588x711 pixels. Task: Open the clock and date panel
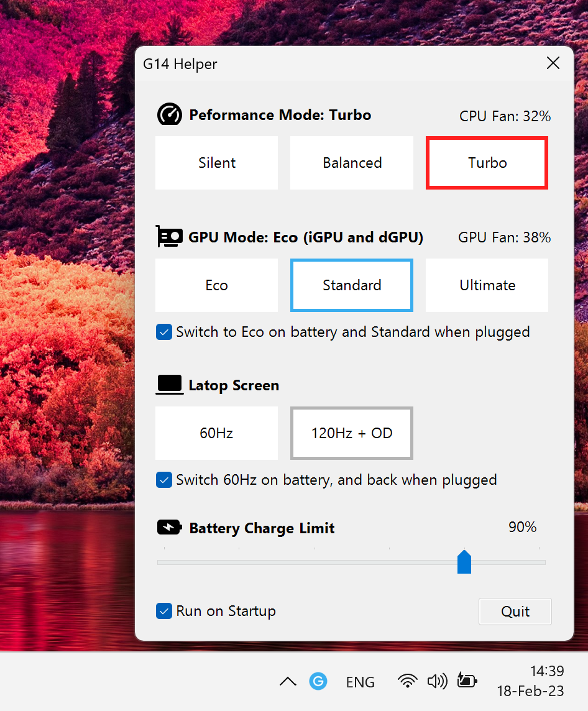(530, 681)
